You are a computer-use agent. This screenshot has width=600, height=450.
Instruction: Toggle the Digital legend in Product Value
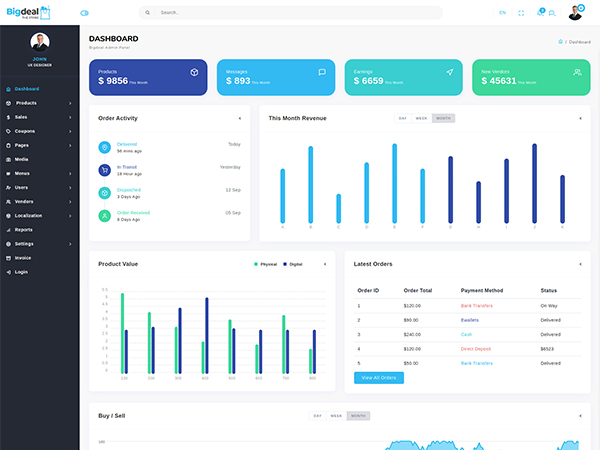(x=293, y=264)
